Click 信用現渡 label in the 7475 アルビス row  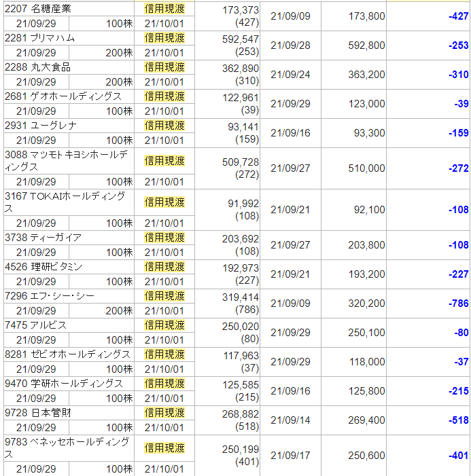point(164,325)
